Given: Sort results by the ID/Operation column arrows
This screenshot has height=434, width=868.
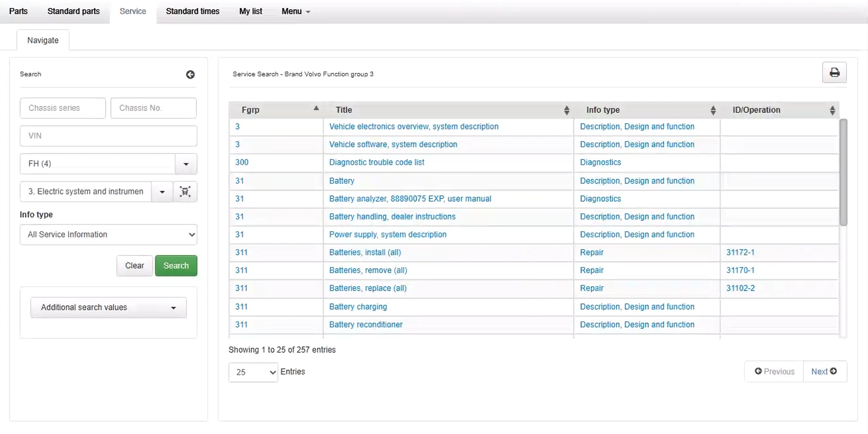Looking at the screenshot, I should (x=832, y=110).
